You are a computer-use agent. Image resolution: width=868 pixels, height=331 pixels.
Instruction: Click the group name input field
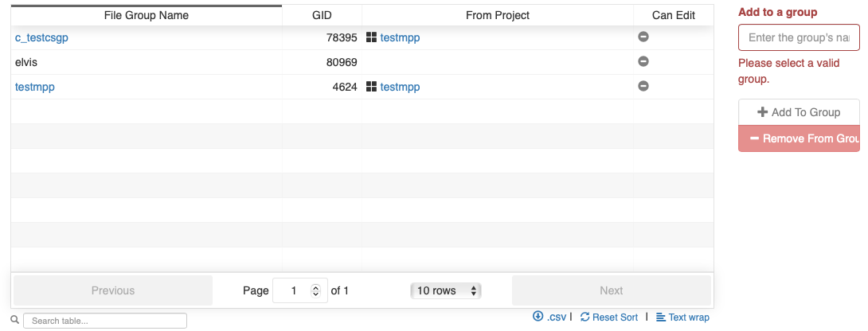(x=799, y=37)
